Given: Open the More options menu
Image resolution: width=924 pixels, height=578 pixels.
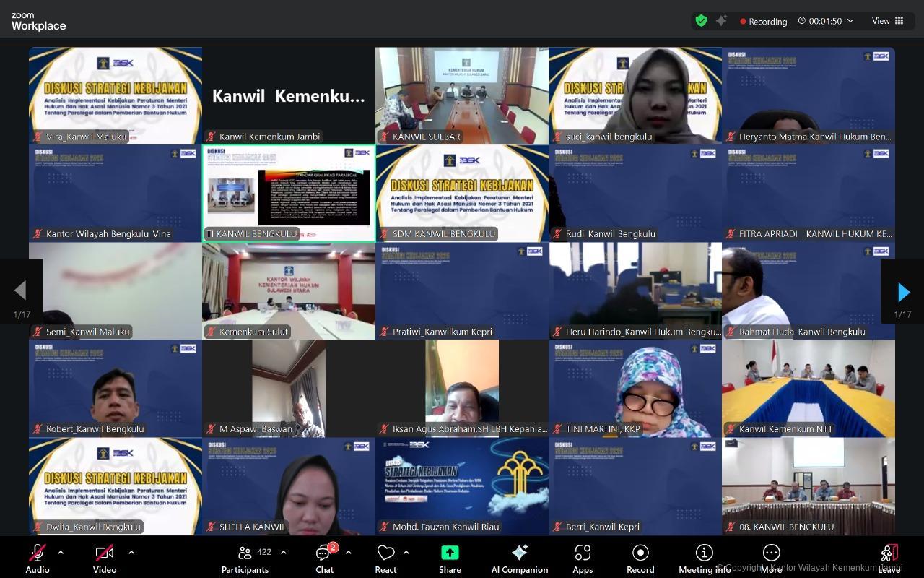Looking at the screenshot, I should click(771, 558).
